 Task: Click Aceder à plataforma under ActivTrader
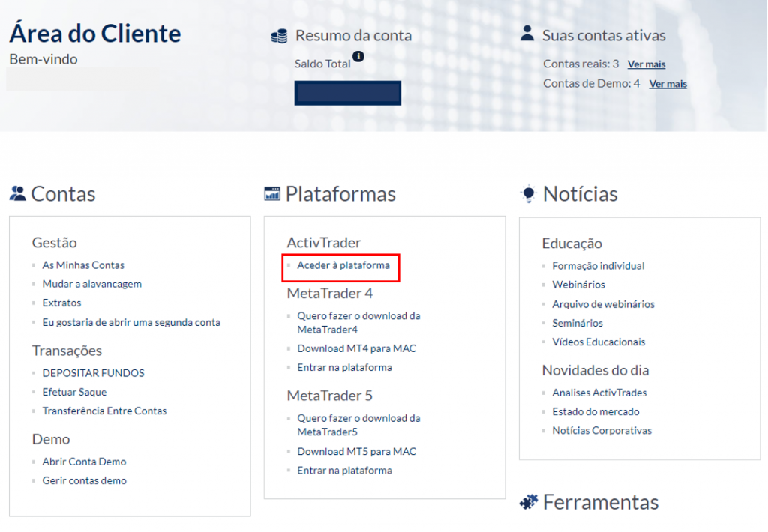point(343,265)
